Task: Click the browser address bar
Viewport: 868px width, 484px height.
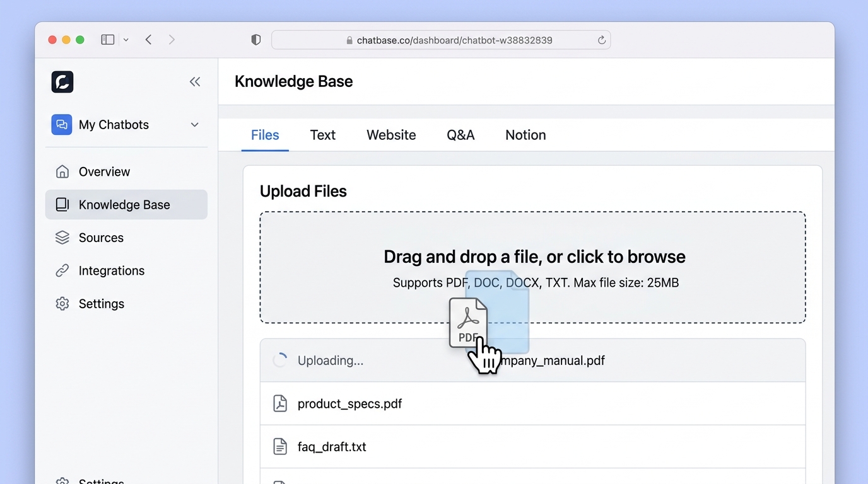Action: pos(454,40)
